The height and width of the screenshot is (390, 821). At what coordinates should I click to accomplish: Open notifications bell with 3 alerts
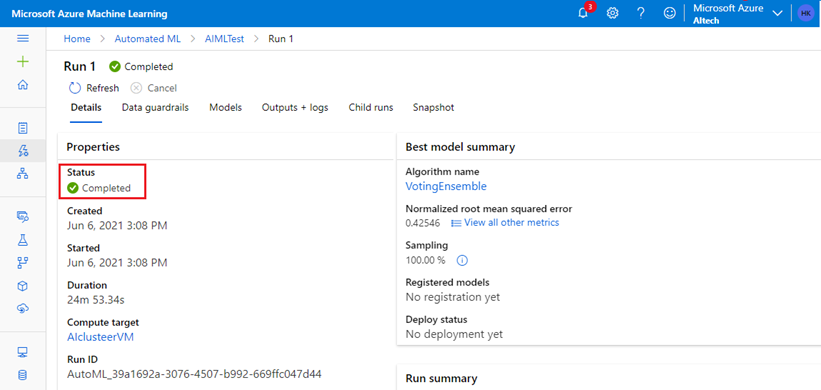(584, 13)
